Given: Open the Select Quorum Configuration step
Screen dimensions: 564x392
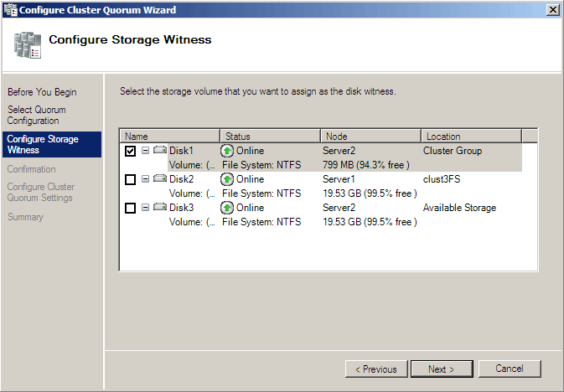Looking at the screenshot, I should [x=37, y=115].
